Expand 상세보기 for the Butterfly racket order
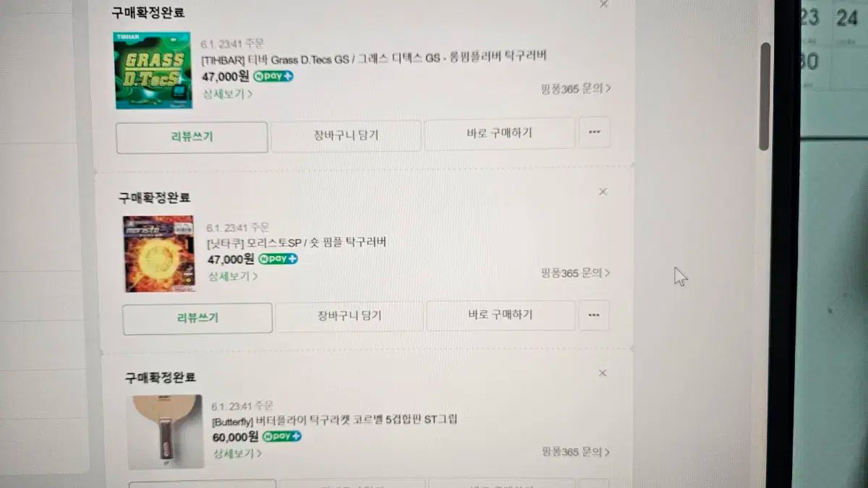868x488 pixels. tap(237, 454)
